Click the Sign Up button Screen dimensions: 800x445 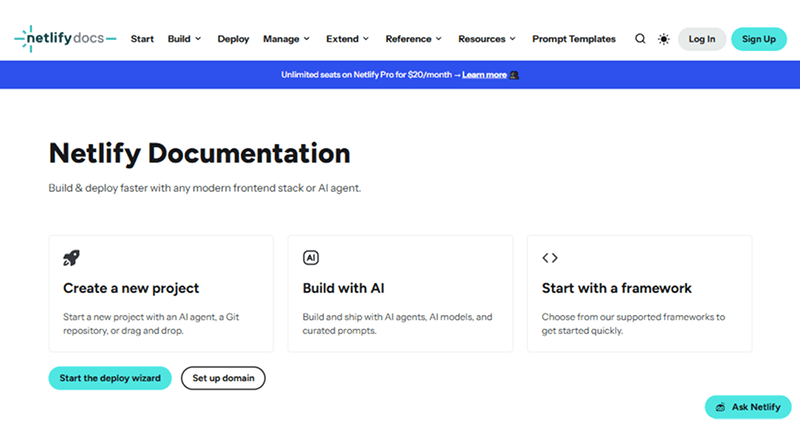click(x=759, y=39)
